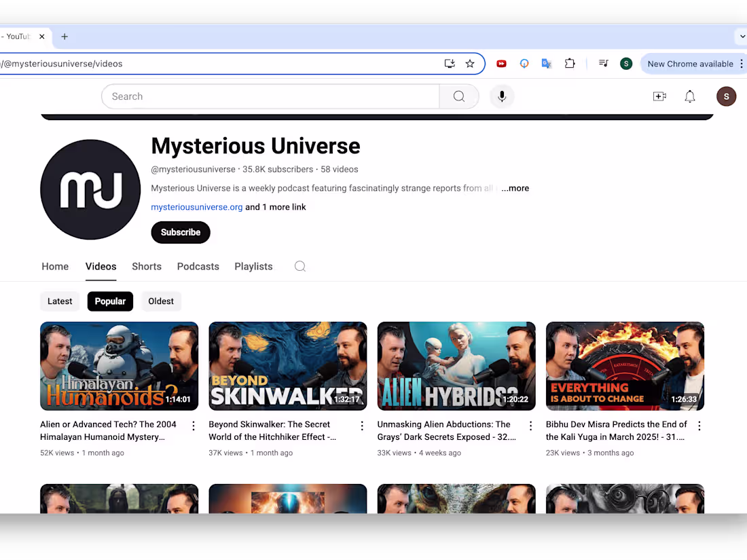Click the browser media controls icon

pyautogui.click(x=603, y=63)
